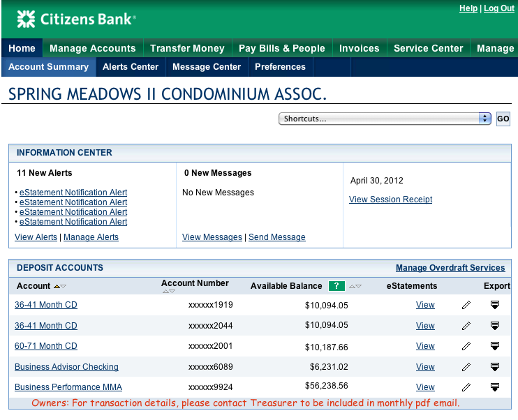
Task: Switch to the Message Center tab
Action: [x=207, y=67]
